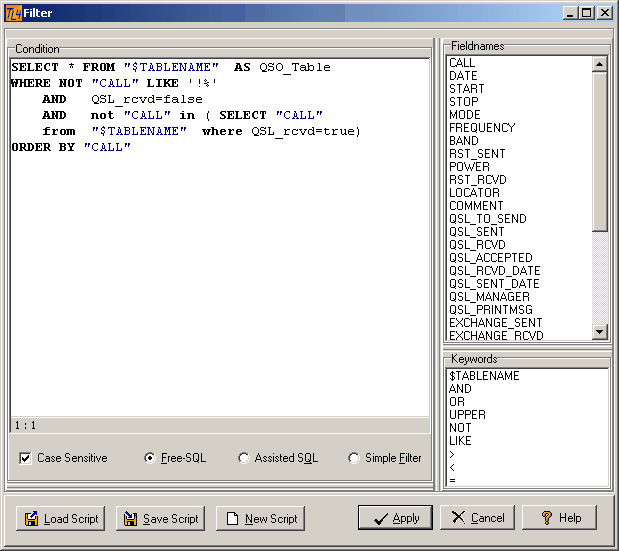The image size is (619, 551).
Task: Apply the filter condition
Action: tap(395, 517)
